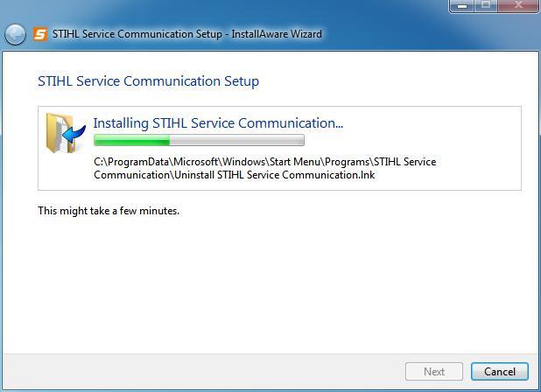
Task: Minimize the setup wizard window
Action: pos(462,5)
